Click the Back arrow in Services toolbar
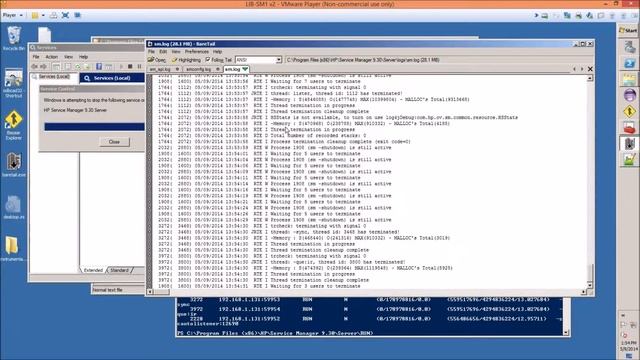 pyautogui.click(x=35, y=67)
